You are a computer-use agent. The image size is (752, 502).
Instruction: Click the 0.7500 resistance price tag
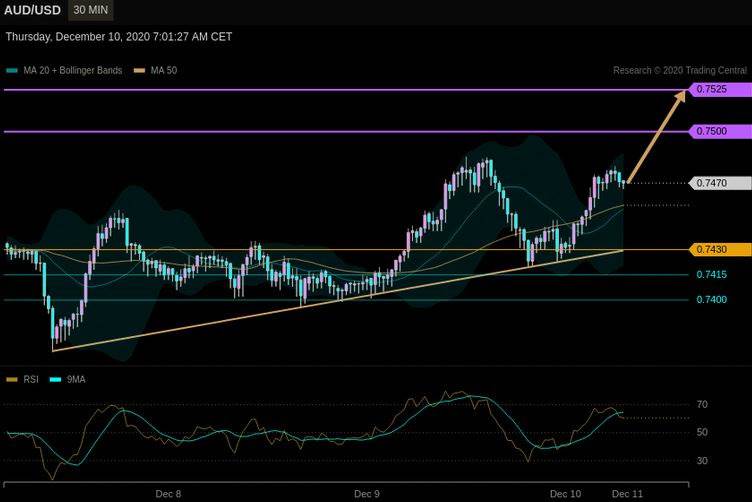coord(720,131)
